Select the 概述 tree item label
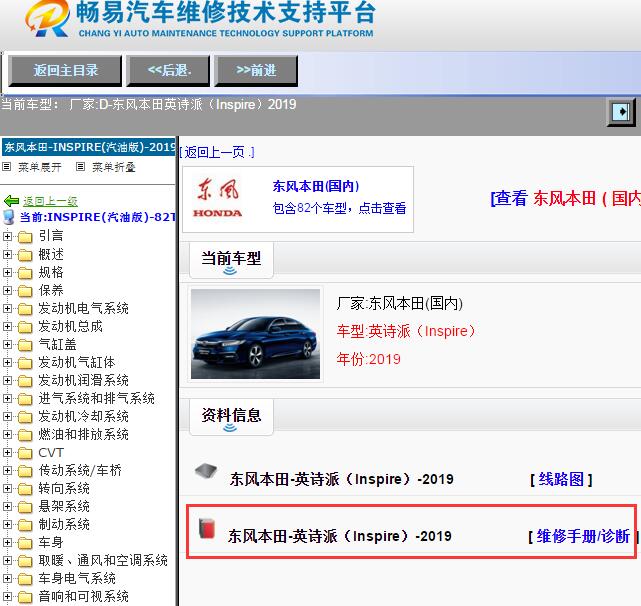 tap(51, 254)
